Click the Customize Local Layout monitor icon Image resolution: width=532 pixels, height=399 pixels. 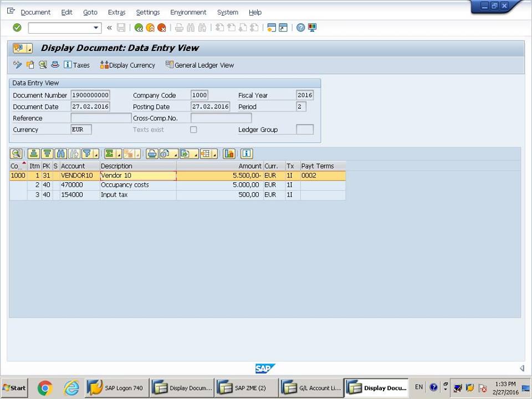(312, 28)
